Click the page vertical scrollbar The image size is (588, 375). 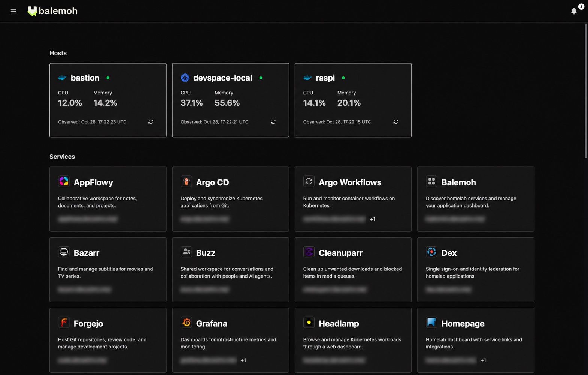pos(586,91)
